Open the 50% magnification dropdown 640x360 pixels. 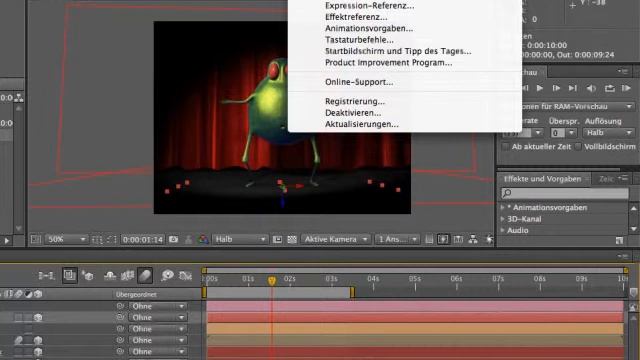pyautogui.click(x=66, y=239)
